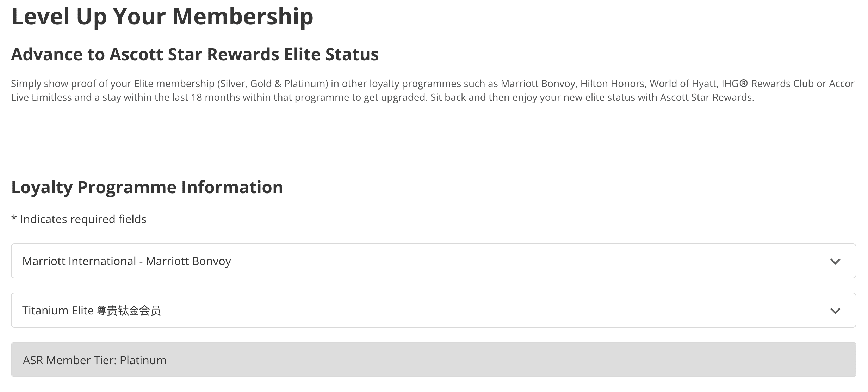The width and height of the screenshot is (868, 392).
Task: Click the Chinese label in the Titanium Elite dropdown
Action: [129, 311]
